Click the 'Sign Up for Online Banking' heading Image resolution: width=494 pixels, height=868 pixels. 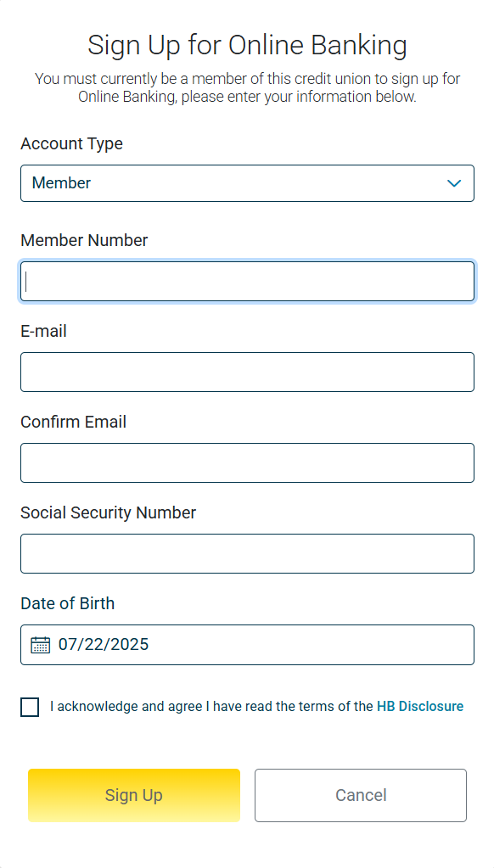click(x=247, y=45)
